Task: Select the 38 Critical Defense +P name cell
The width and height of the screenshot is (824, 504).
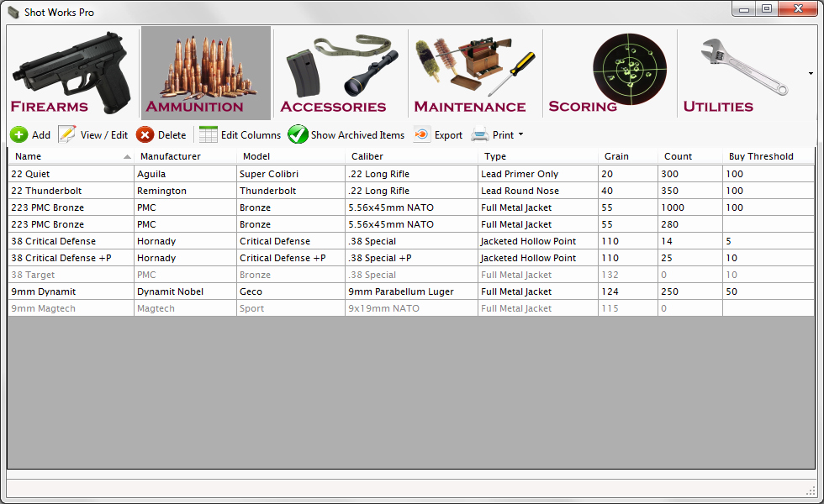Action: 71,258
